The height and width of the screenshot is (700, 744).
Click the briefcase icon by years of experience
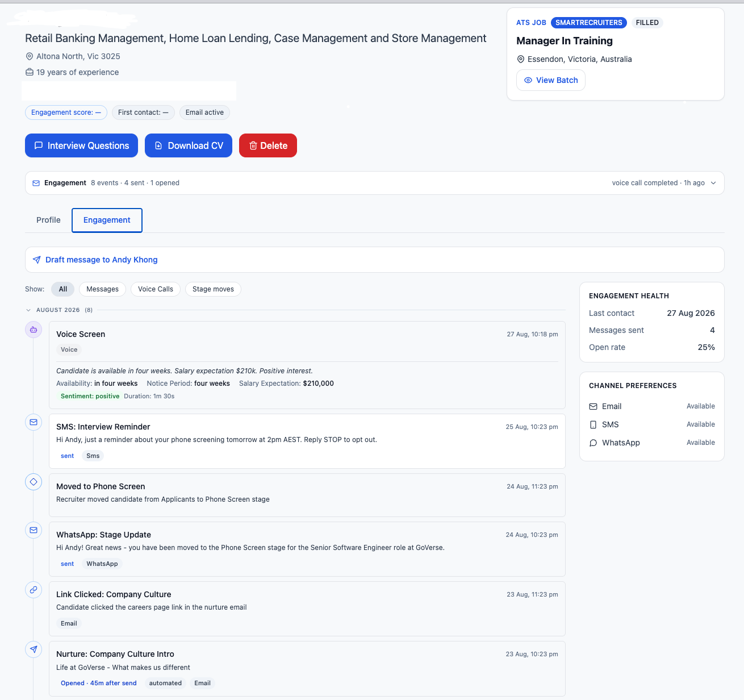click(30, 72)
